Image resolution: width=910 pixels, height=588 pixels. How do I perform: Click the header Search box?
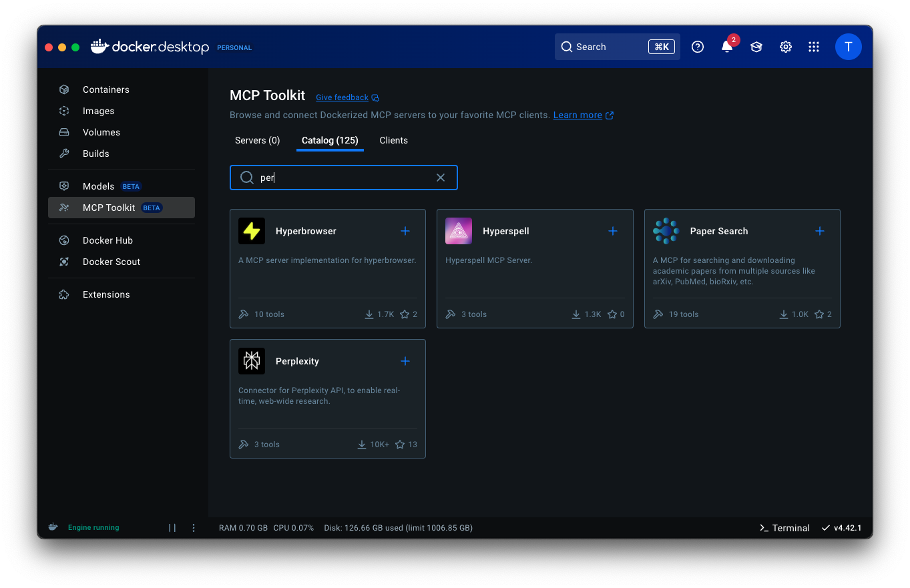click(618, 47)
